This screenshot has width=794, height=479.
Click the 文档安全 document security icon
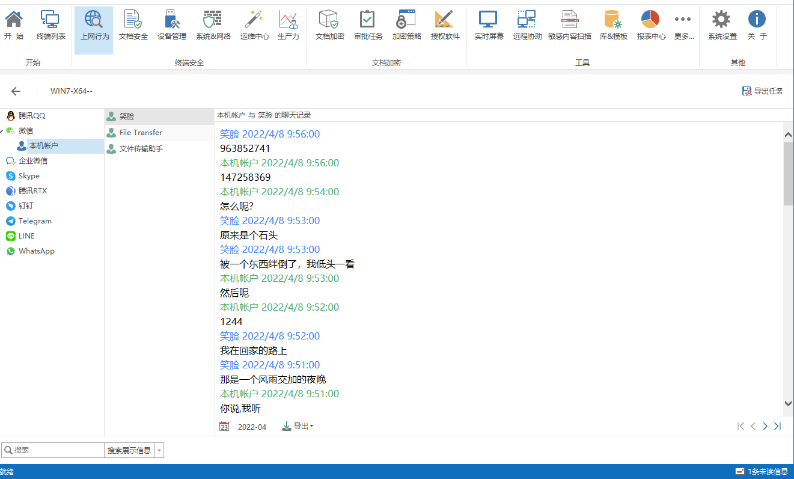click(x=133, y=24)
